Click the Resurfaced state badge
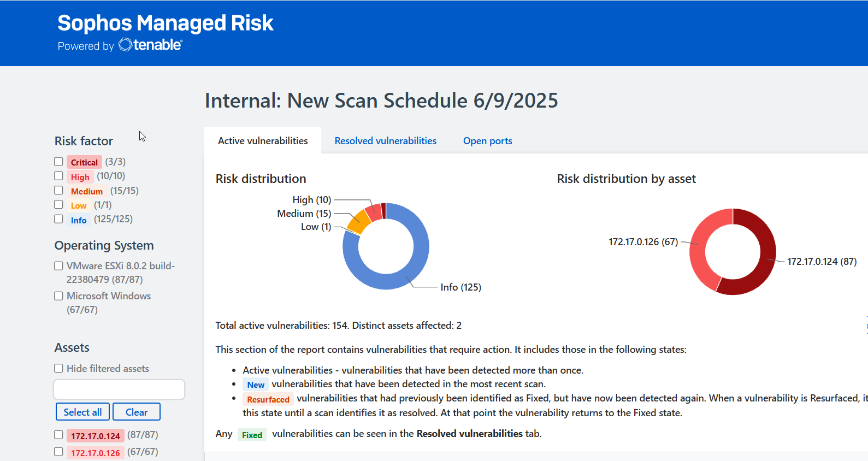Image resolution: width=868 pixels, height=461 pixels. coord(268,399)
